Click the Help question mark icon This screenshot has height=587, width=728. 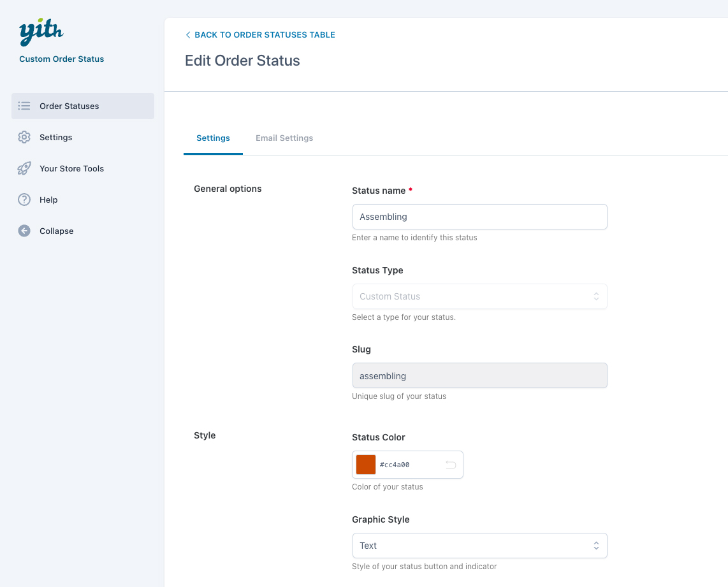tap(24, 199)
